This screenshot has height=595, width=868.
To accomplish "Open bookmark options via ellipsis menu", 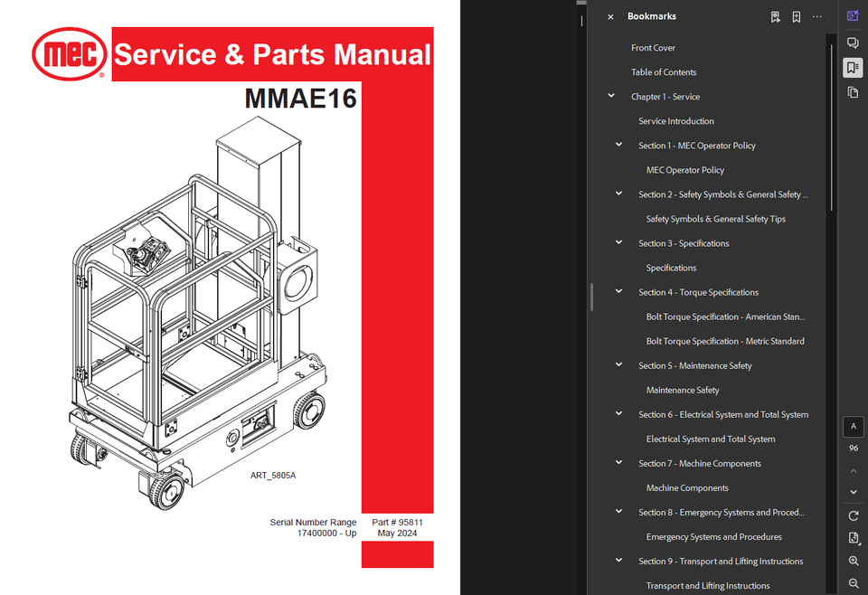I will click(816, 16).
